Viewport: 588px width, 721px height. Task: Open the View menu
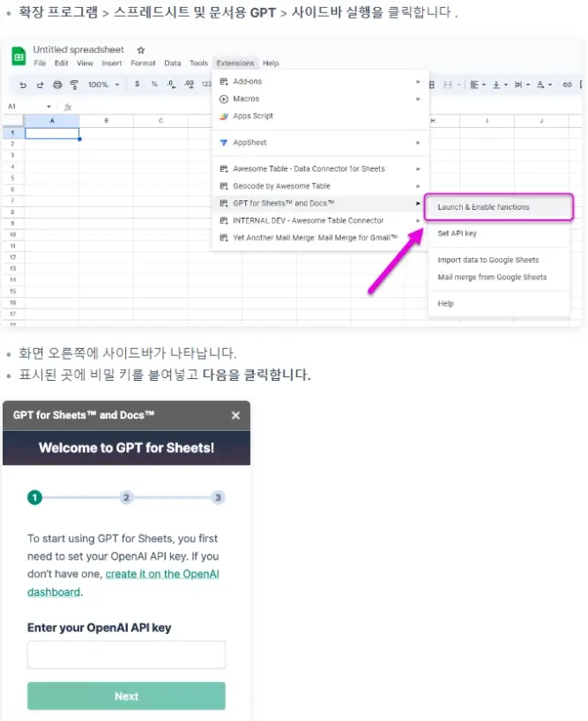click(85, 63)
